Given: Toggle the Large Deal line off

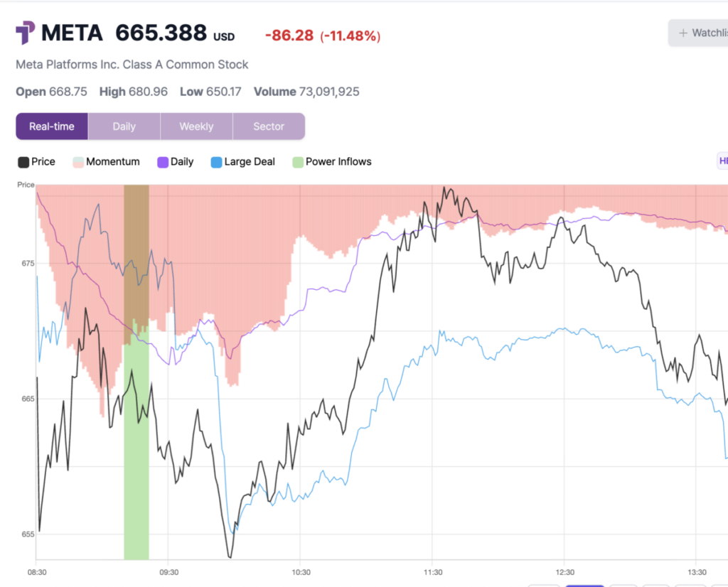Looking at the screenshot, I should pos(242,161).
